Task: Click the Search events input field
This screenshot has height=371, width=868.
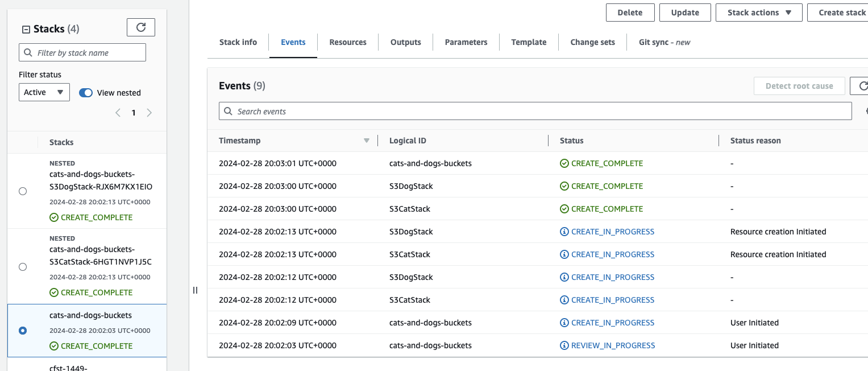Action: click(x=540, y=111)
